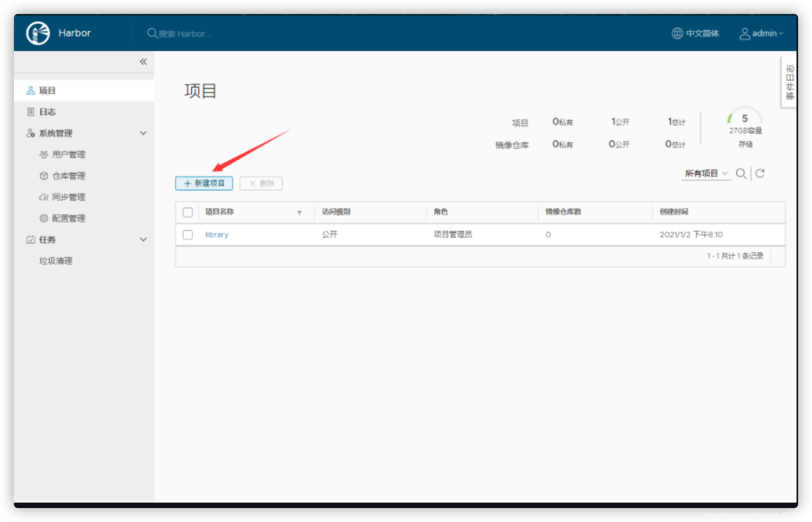
Task: Click the 公开 access level cell
Action: tap(330, 234)
